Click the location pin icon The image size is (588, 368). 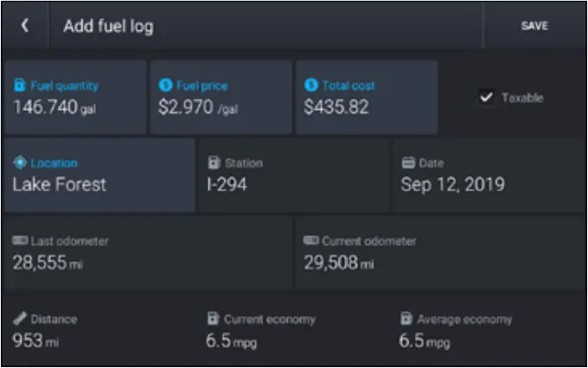pos(20,163)
